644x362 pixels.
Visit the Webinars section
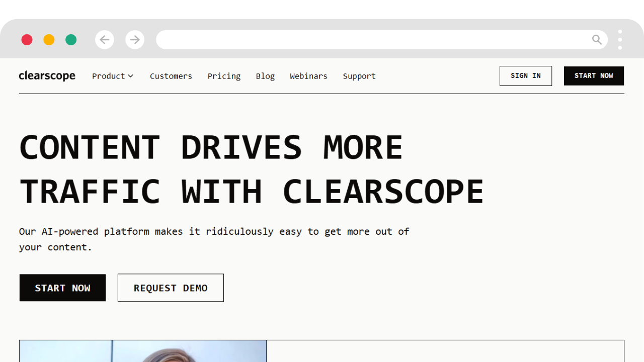point(308,76)
